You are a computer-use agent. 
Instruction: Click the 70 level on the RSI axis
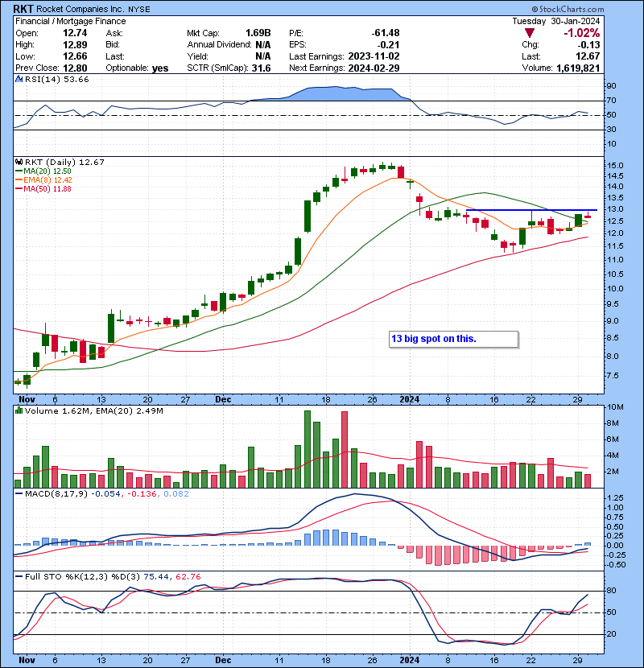click(x=612, y=100)
